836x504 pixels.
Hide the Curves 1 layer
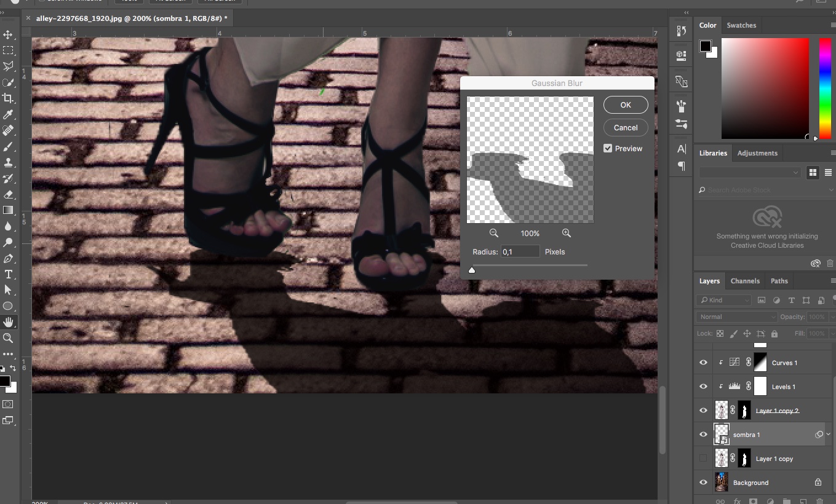[x=703, y=363]
